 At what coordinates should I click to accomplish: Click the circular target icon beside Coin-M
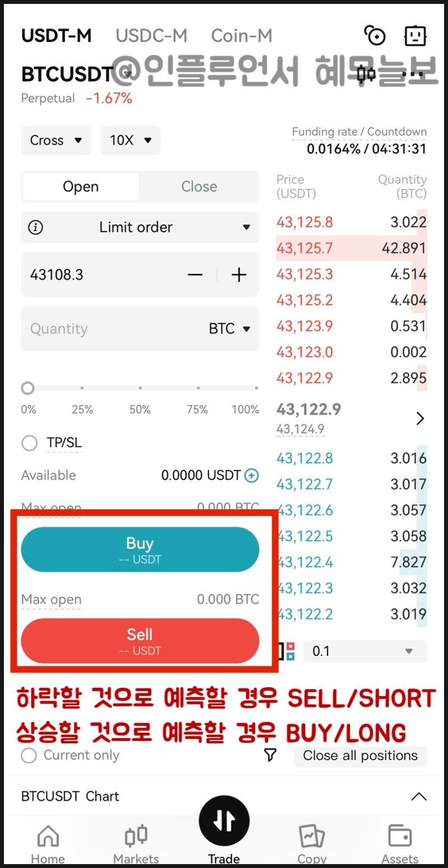[x=375, y=36]
